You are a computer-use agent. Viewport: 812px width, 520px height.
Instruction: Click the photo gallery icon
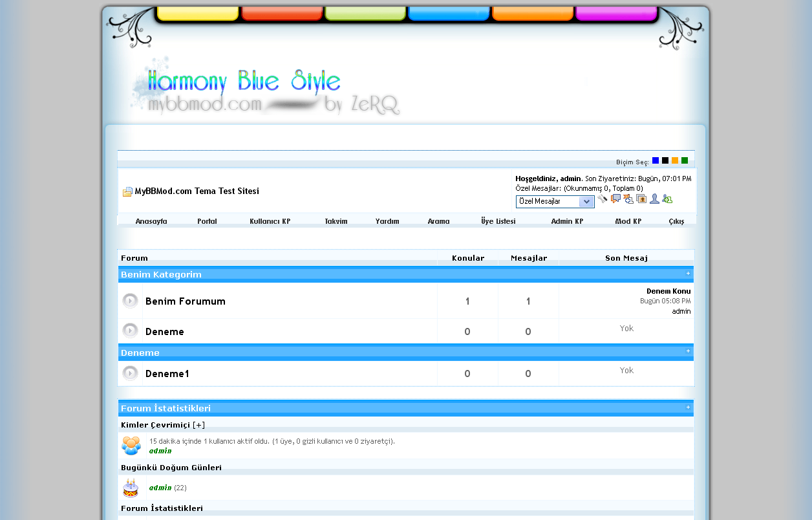click(641, 199)
